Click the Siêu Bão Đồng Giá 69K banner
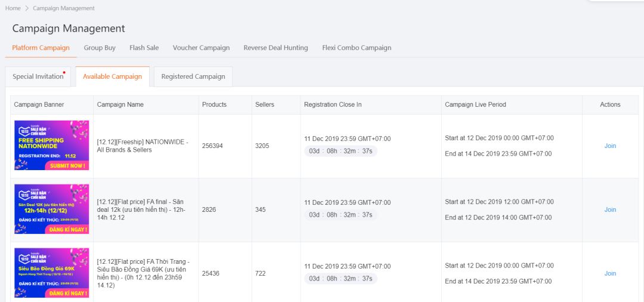 click(51, 273)
